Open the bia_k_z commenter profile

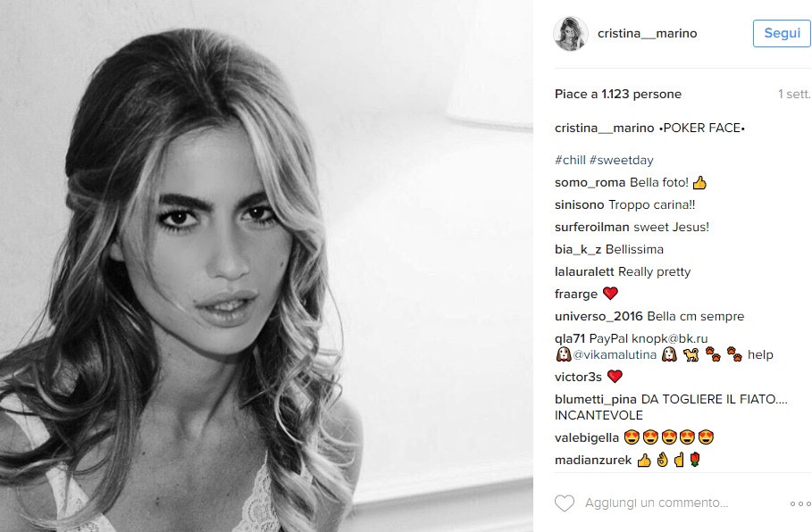click(x=578, y=249)
